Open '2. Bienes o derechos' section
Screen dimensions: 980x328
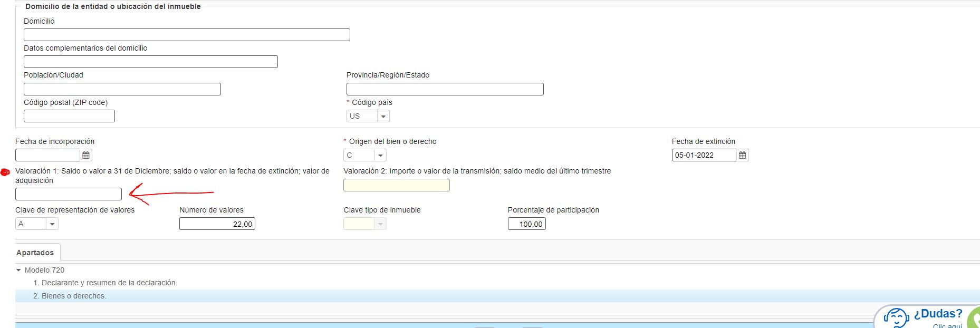[70, 296]
